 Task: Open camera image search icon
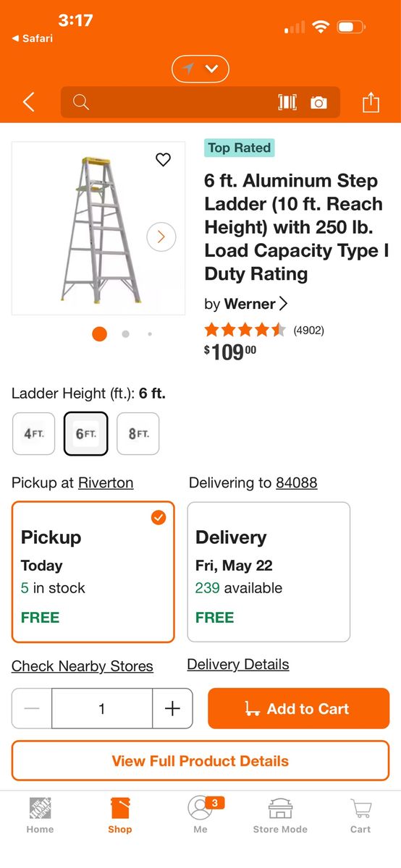pos(318,103)
